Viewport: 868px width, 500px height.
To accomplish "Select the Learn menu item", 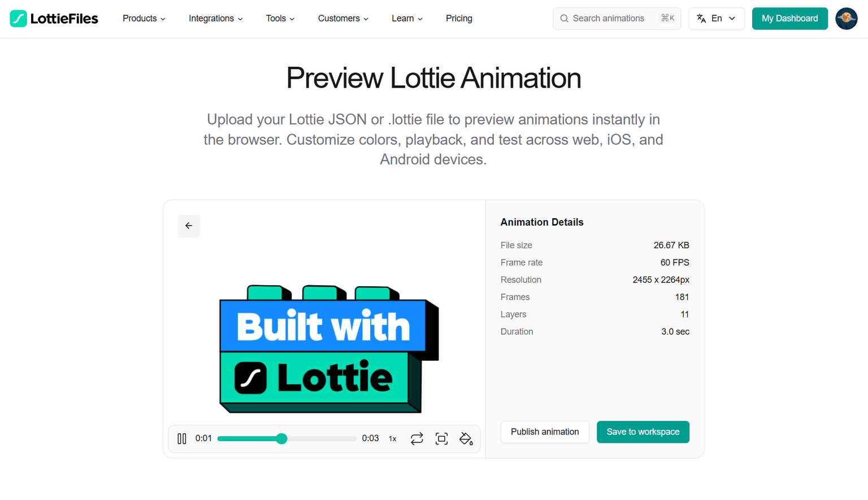I will [x=406, y=18].
